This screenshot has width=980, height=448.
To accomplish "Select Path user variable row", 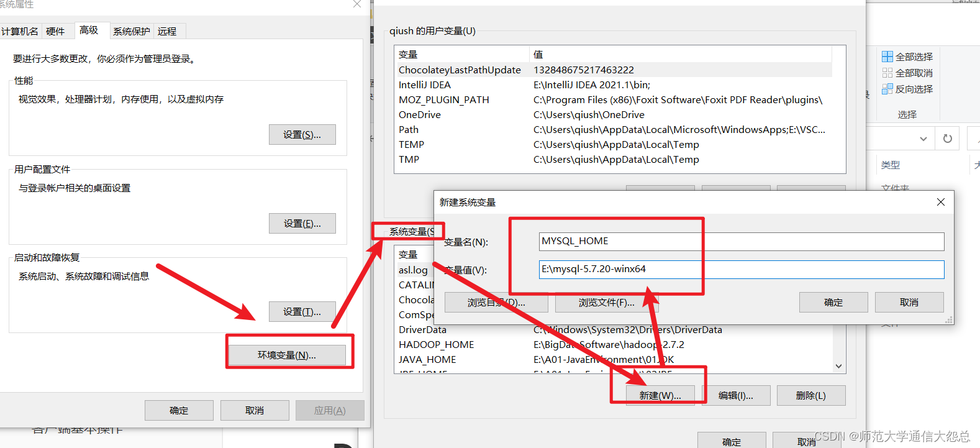I will pyautogui.click(x=614, y=130).
